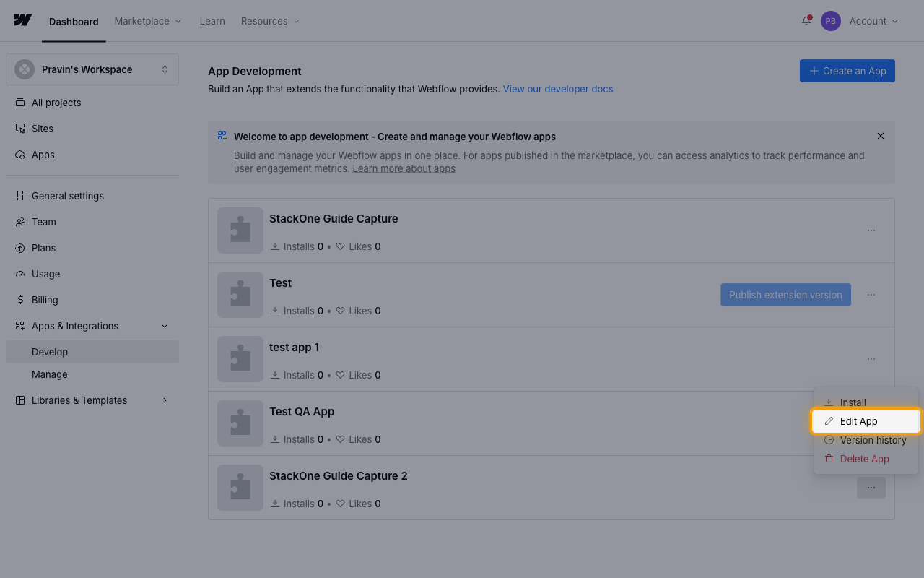Choose Version history from the context menu
Viewport: 924px width, 578px height.
coord(866,440)
